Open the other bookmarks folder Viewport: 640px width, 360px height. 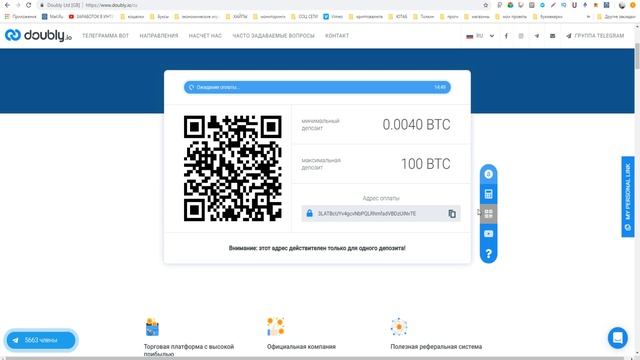click(616, 17)
